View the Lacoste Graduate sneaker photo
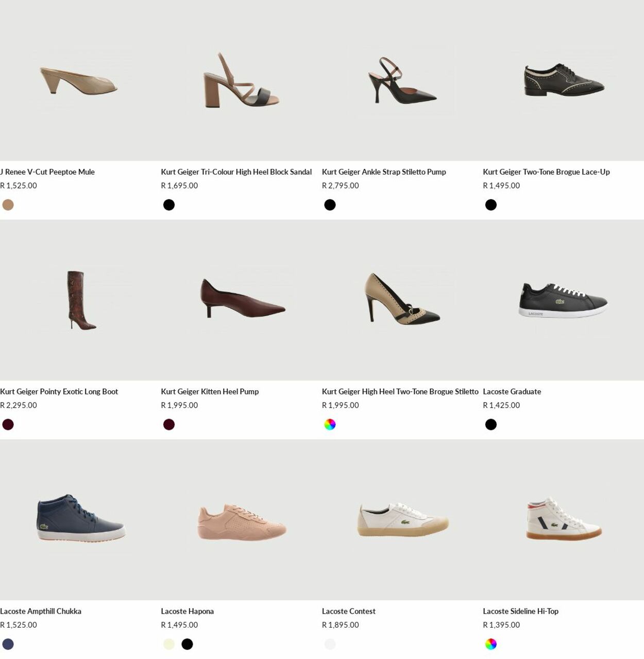 [x=563, y=300]
